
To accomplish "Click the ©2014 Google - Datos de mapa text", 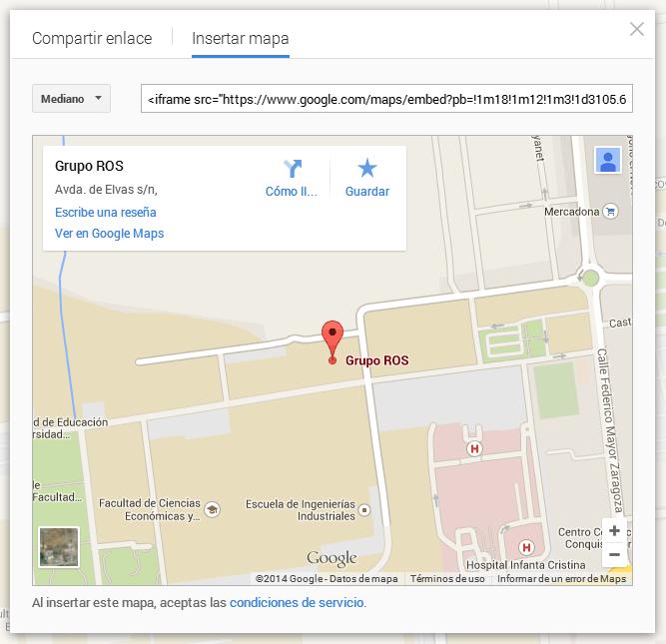I will click(327, 578).
